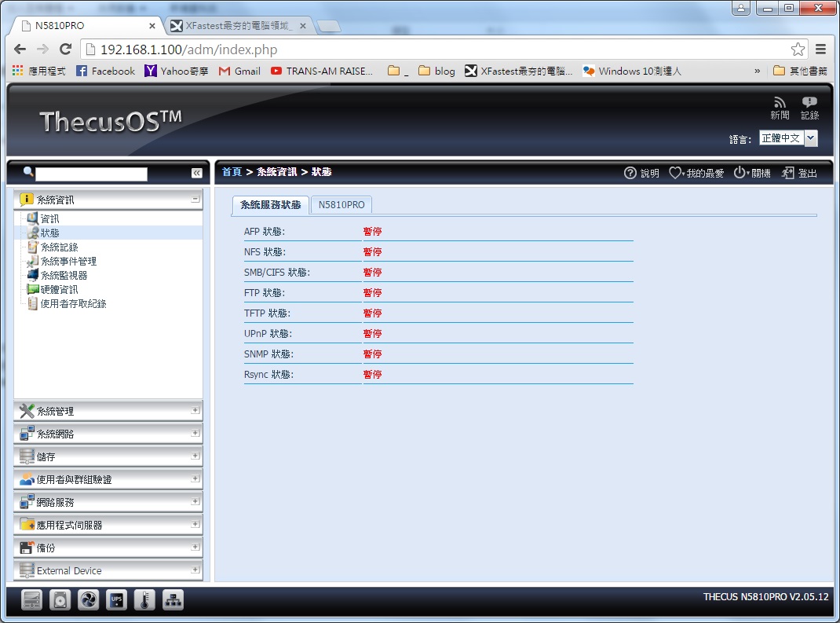Open the 語言 language dropdown
Viewport: 840px width, 623px height.
pyautogui.click(x=788, y=138)
